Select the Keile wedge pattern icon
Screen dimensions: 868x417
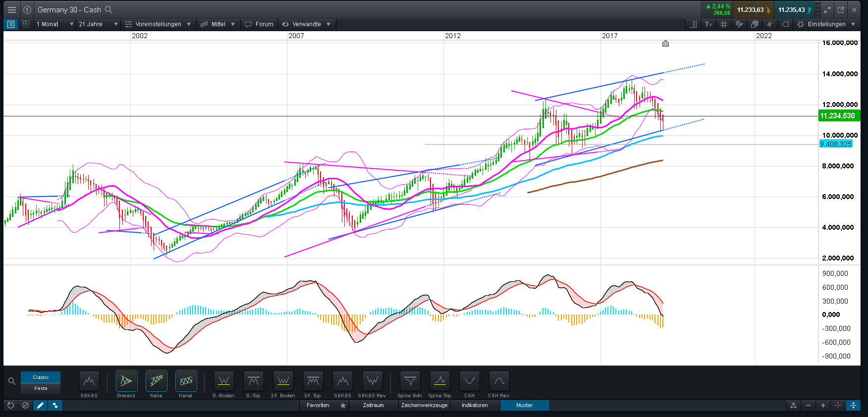click(156, 381)
